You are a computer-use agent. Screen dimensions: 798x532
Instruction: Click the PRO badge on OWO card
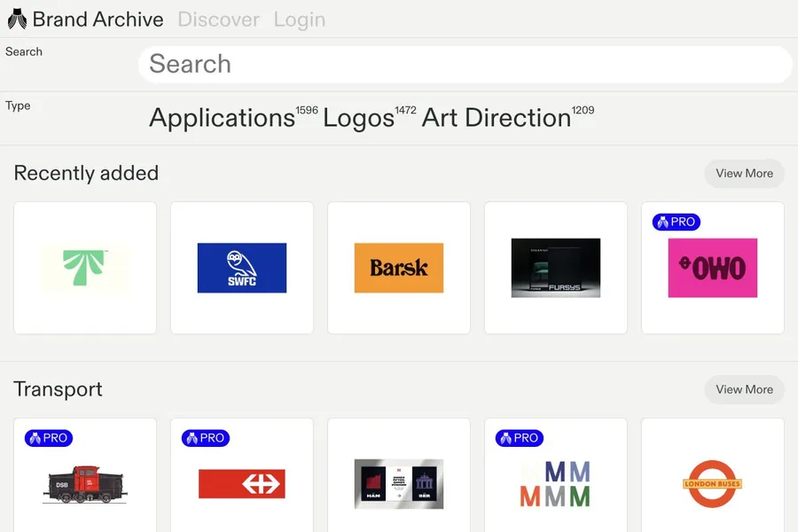pyautogui.click(x=677, y=222)
